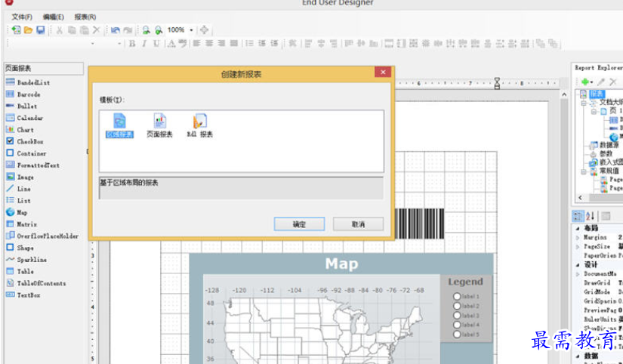Select first legend radio circle label 1

pyautogui.click(x=457, y=297)
